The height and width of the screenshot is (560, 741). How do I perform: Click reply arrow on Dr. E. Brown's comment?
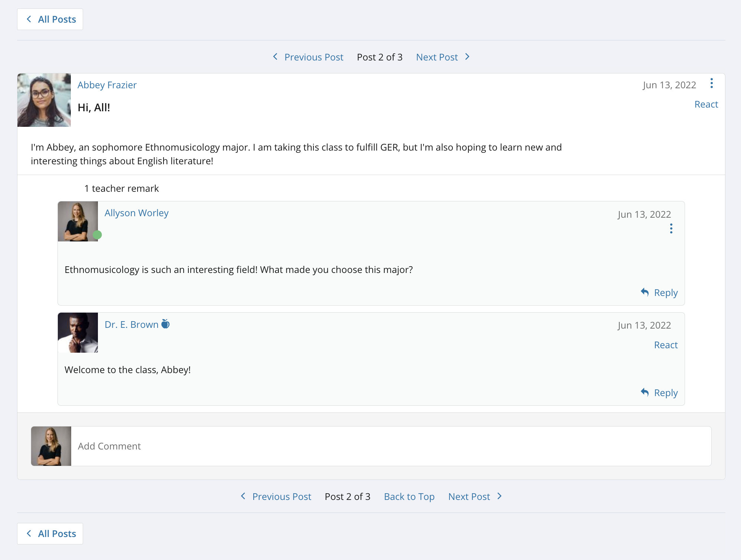[645, 392]
